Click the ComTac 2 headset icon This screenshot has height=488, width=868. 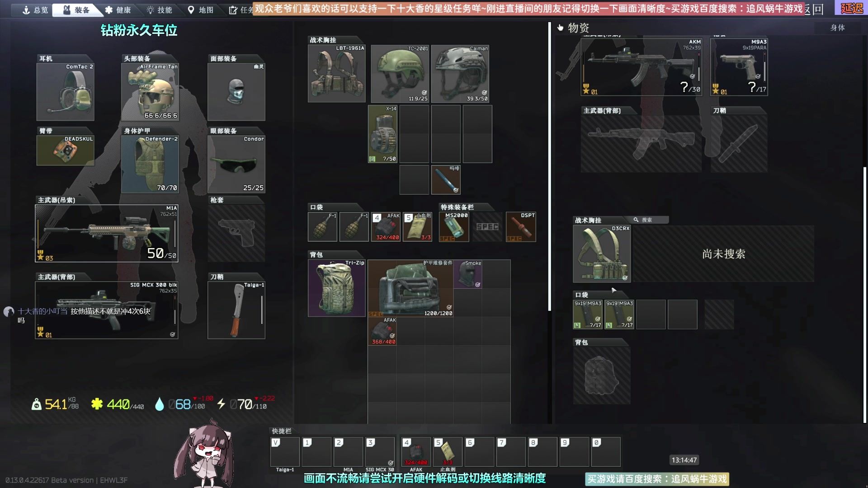65,92
